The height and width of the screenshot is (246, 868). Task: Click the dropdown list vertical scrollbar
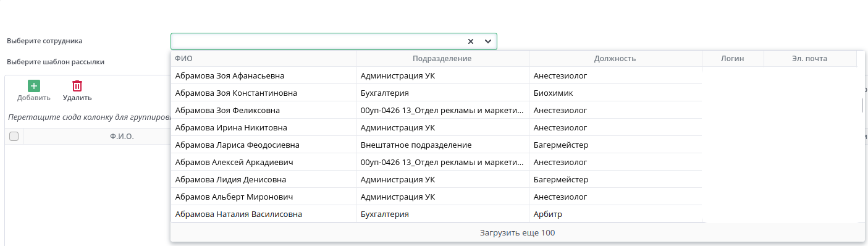click(x=863, y=106)
